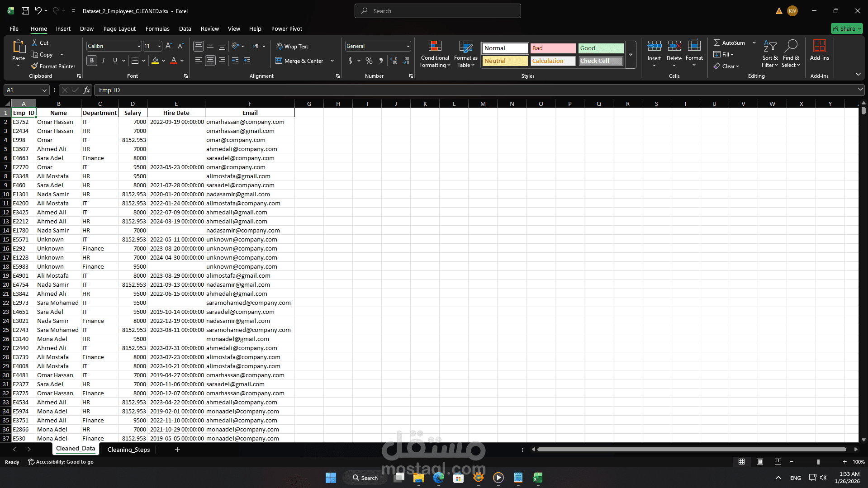This screenshot has height=488, width=868.
Task: Click the Fill Color bucket swatch
Action: click(x=155, y=60)
